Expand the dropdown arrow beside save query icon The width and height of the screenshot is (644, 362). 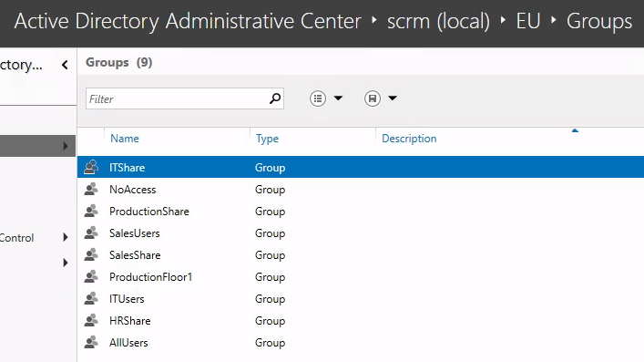[x=393, y=98]
